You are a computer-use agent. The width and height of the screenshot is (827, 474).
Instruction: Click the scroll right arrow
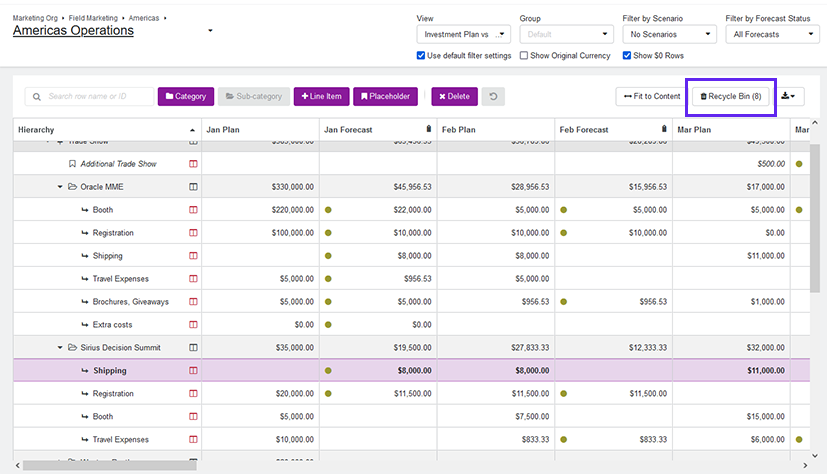tap(805, 466)
